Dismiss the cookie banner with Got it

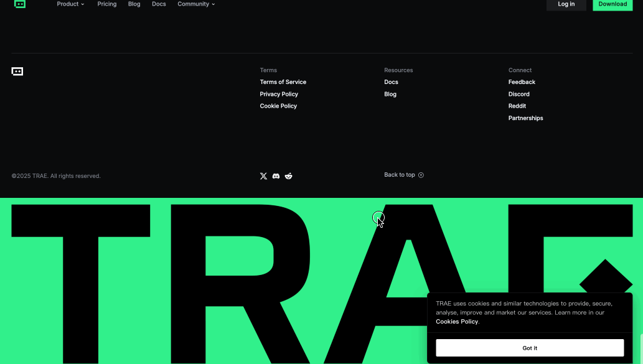pyautogui.click(x=530, y=348)
